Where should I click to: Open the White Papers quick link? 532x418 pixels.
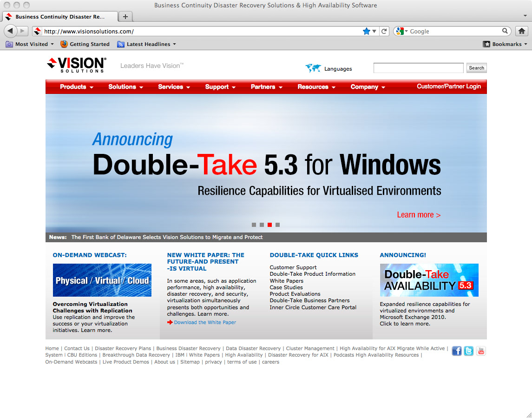click(286, 281)
